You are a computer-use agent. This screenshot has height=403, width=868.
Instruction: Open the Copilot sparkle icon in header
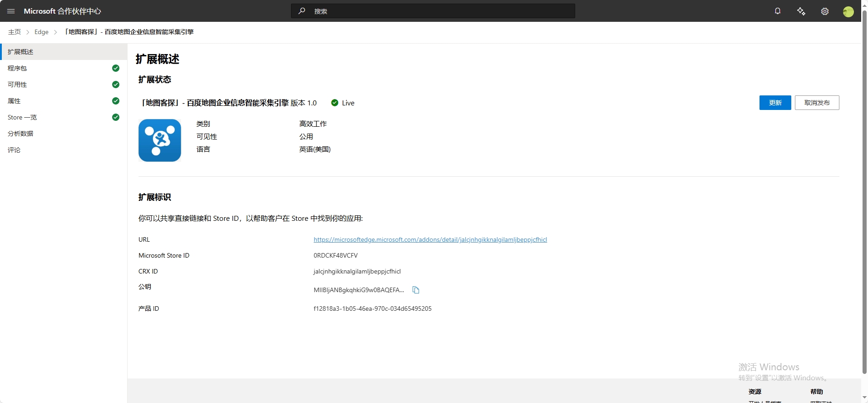801,11
